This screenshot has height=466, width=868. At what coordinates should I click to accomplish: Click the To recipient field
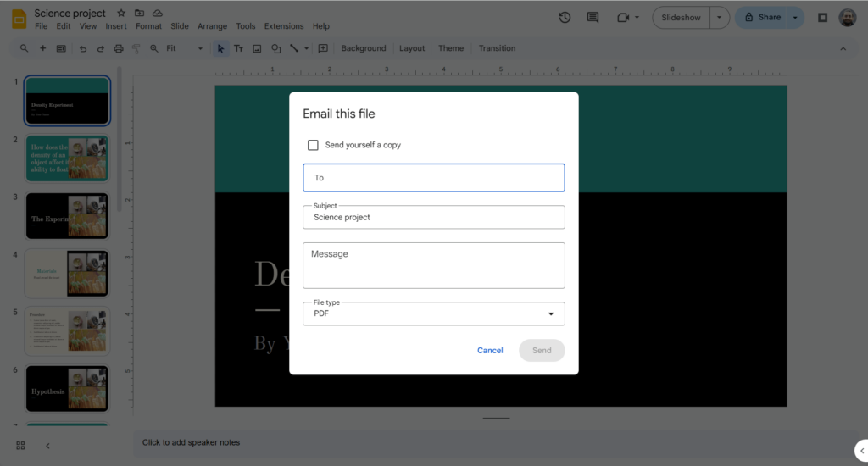tap(433, 178)
